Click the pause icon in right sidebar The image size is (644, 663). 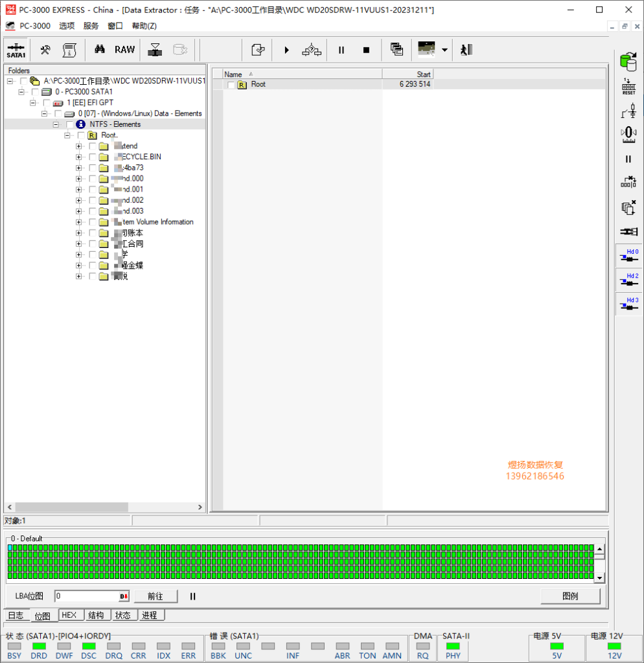point(628,159)
